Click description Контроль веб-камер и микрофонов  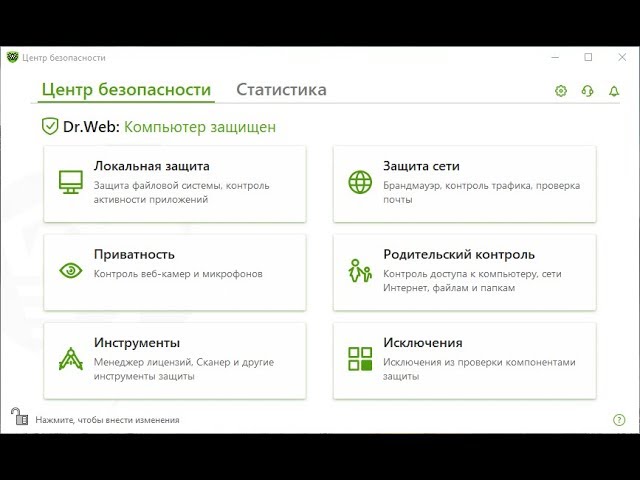point(178,273)
